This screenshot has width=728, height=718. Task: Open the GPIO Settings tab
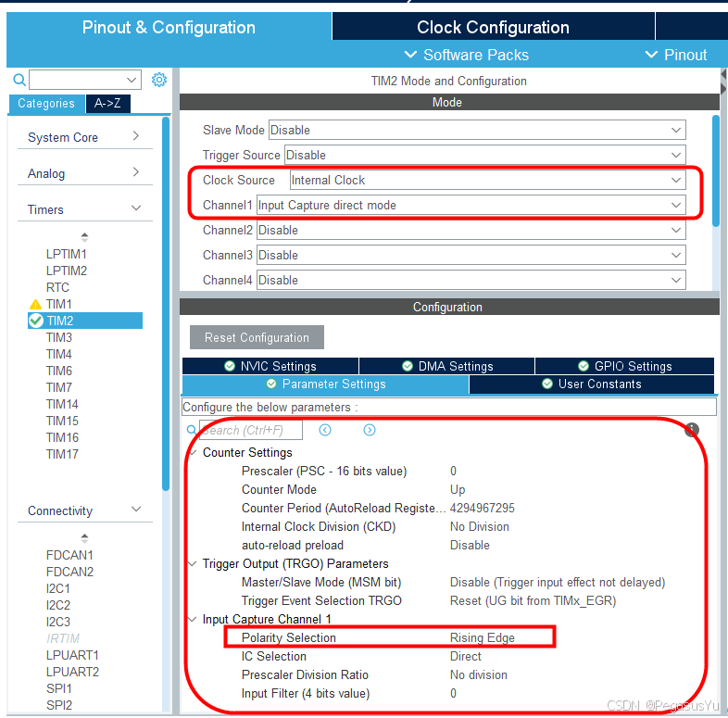point(625,366)
